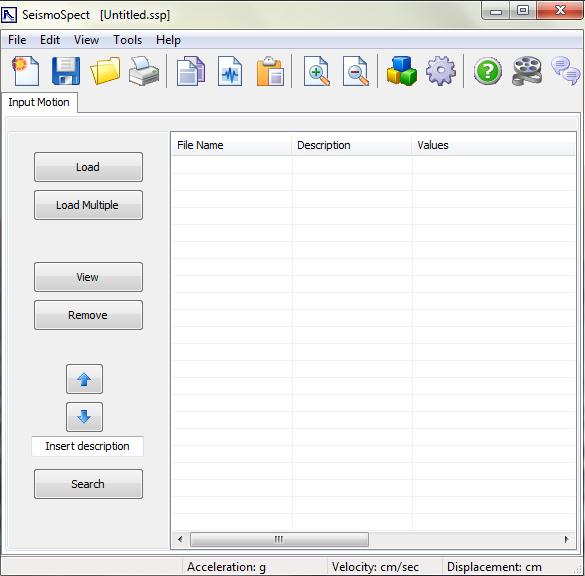Screen dimensions: 585x576
Task: Move selected record up with blue arrow
Action: (x=84, y=379)
